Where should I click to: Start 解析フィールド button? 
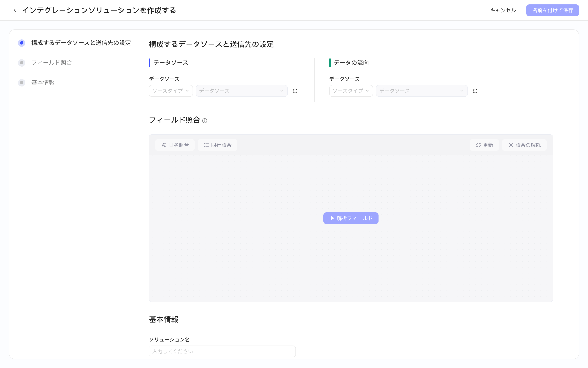(x=351, y=218)
